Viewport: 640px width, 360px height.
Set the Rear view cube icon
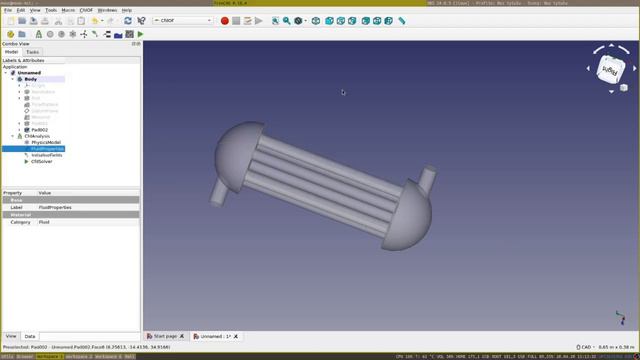coord(366,21)
